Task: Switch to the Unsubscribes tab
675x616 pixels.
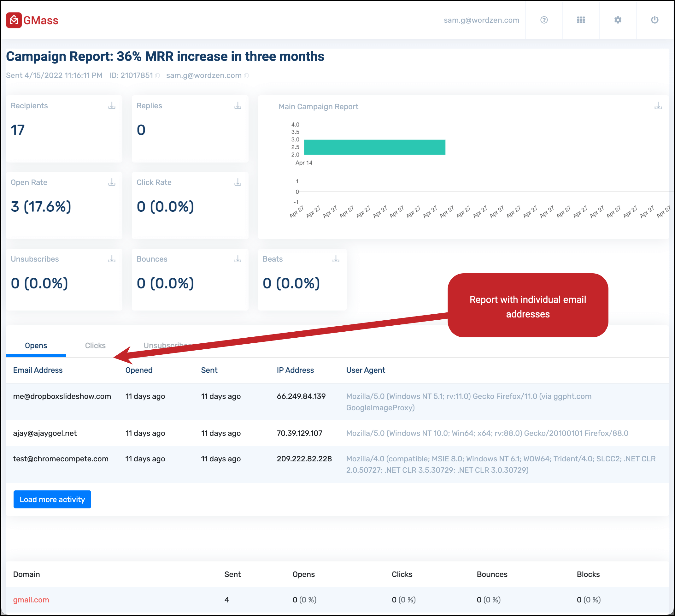Action: [167, 346]
